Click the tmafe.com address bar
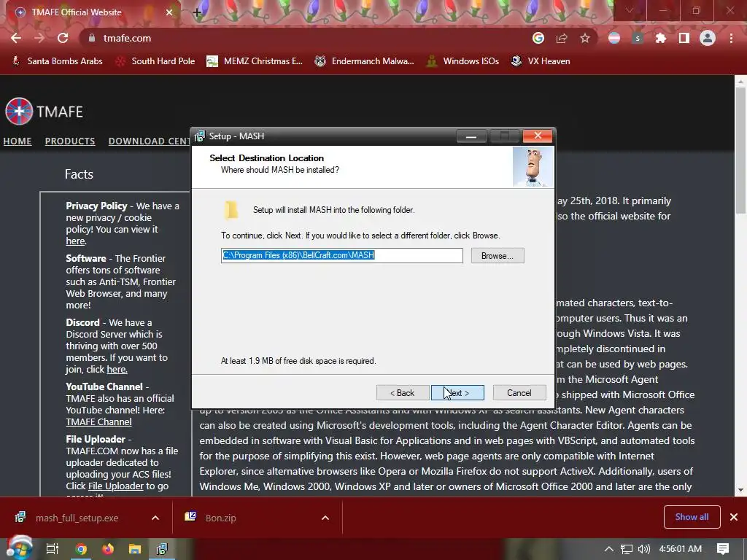Image resolution: width=747 pixels, height=560 pixels. pyautogui.click(x=305, y=38)
